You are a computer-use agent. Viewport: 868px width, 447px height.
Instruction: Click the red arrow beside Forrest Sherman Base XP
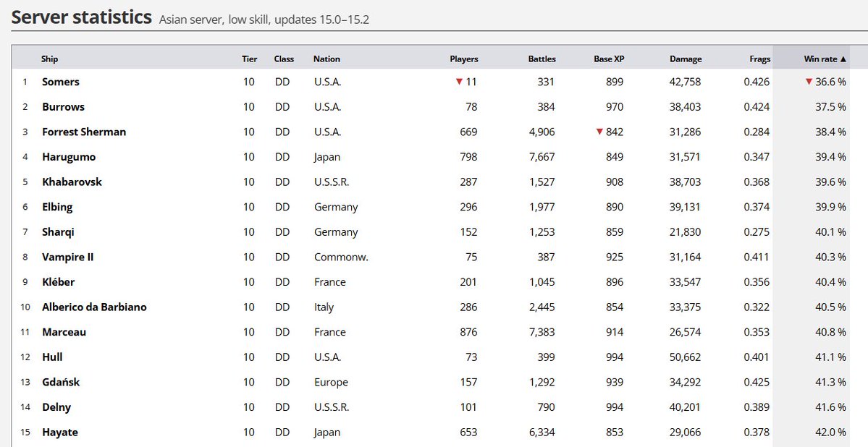pos(599,132)
